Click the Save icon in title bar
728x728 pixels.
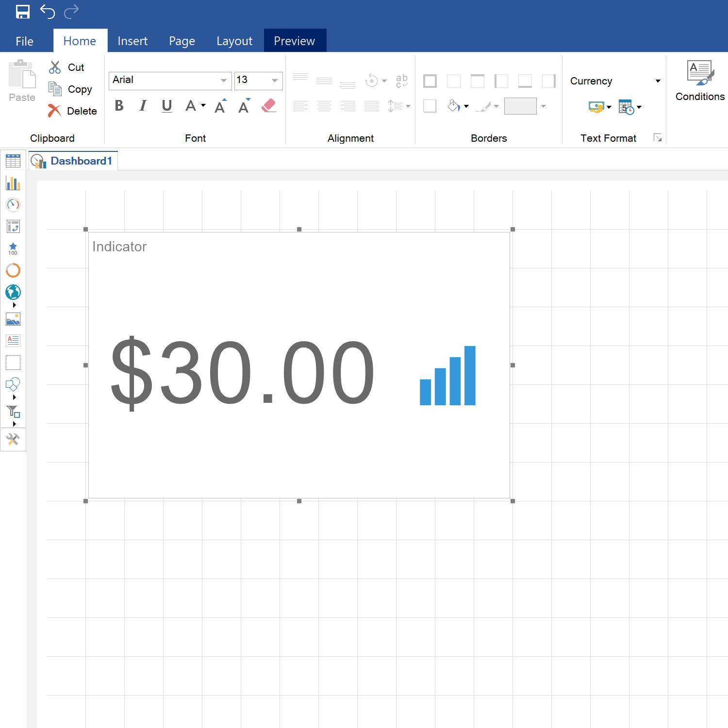[x=22, y=12]
